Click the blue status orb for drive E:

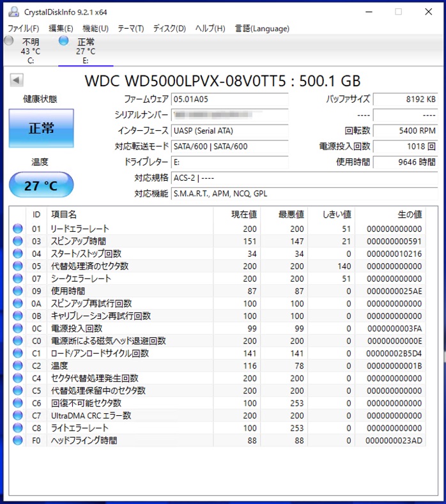click(x=64, y=40)
